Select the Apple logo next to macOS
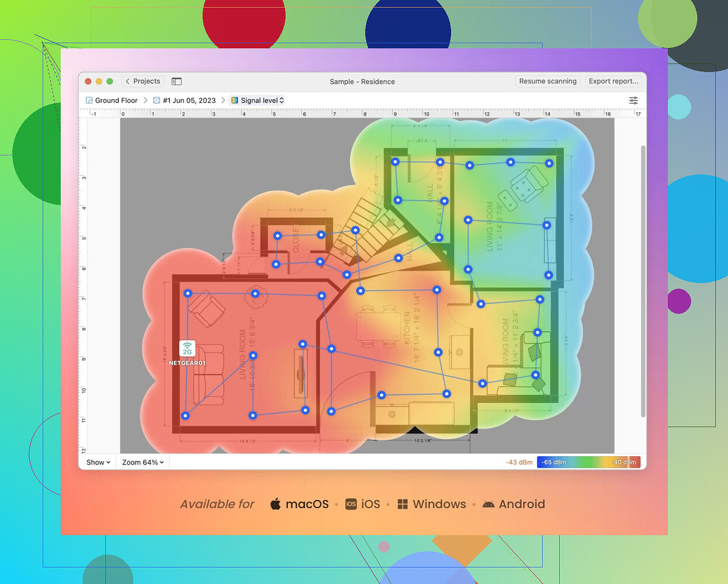Viewport: 728px width, 584px height. (275, 503)
